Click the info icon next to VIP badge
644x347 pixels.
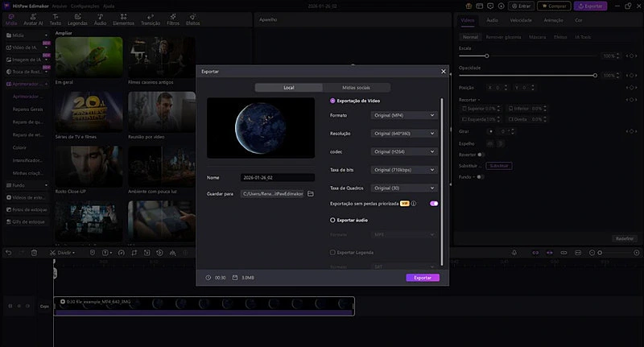click(x=414, y=204)
